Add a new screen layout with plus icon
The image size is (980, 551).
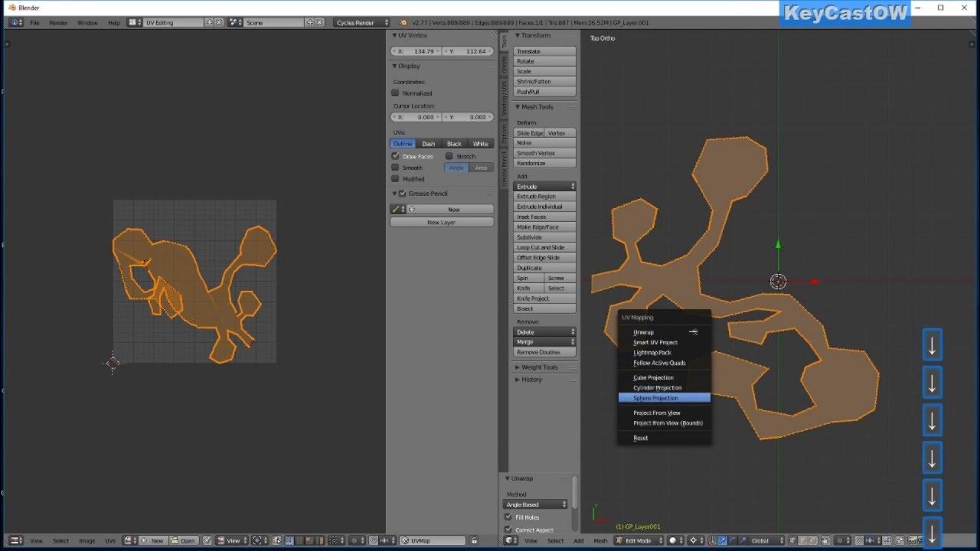click(209, 23)
